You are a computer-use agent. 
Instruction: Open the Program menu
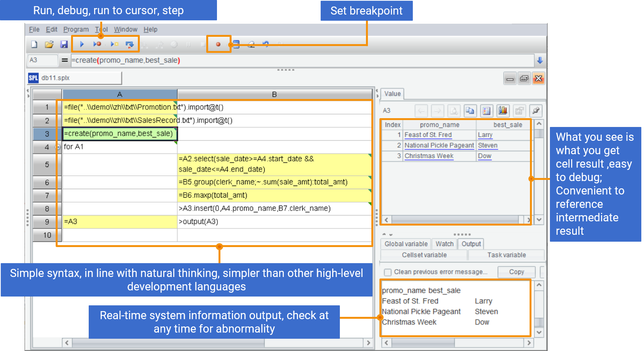(x=76, y=30)
